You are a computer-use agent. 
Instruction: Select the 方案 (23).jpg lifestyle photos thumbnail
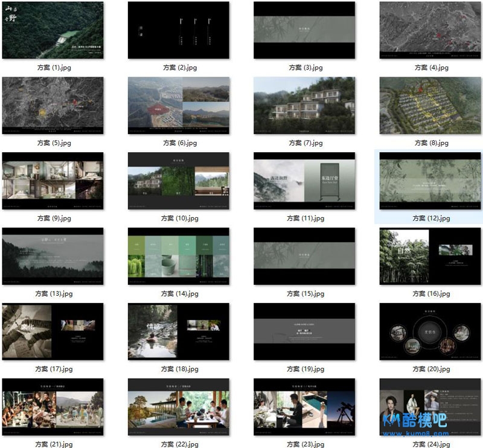click(x=304, y=407)
